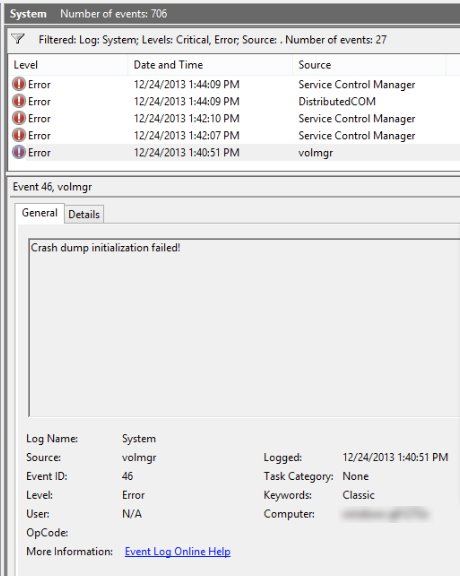
Task: Click the Level value Error in details
Action: pos(133,495)
